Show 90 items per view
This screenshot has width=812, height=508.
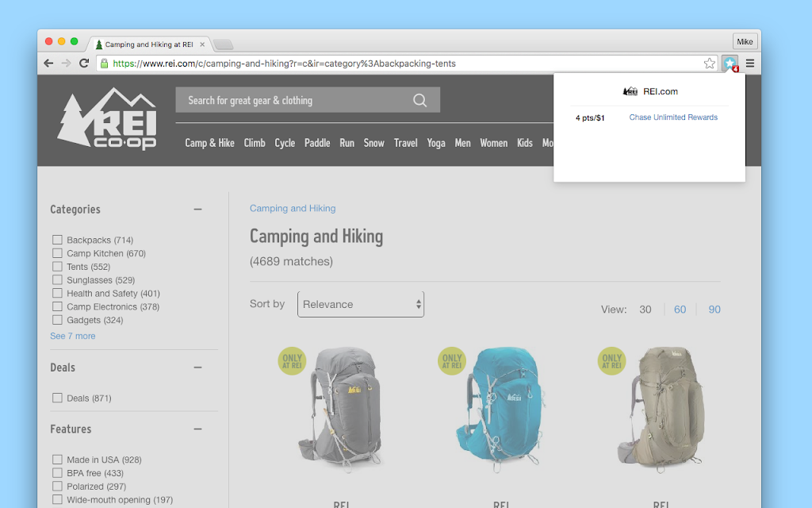(x=714, y=310)
